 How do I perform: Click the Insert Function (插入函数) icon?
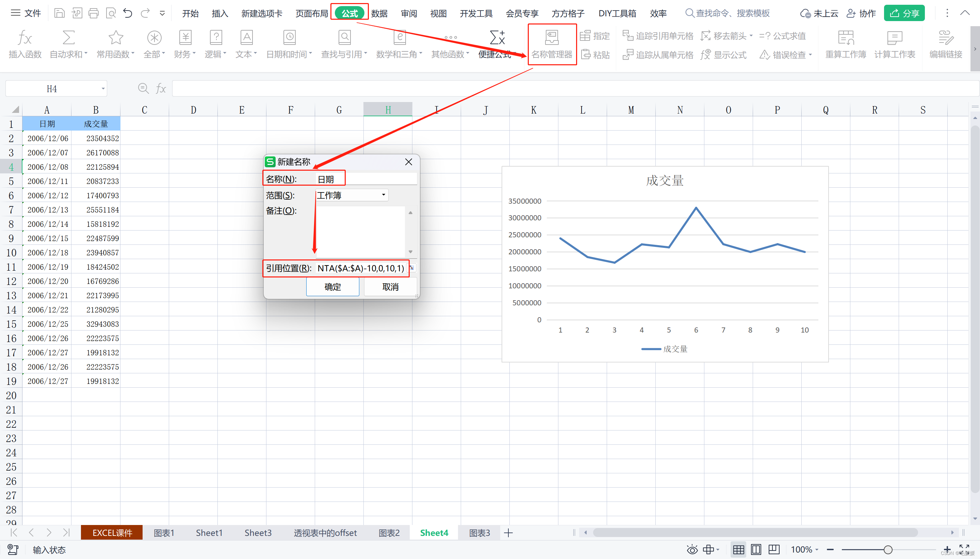click(x=25, y=45)
